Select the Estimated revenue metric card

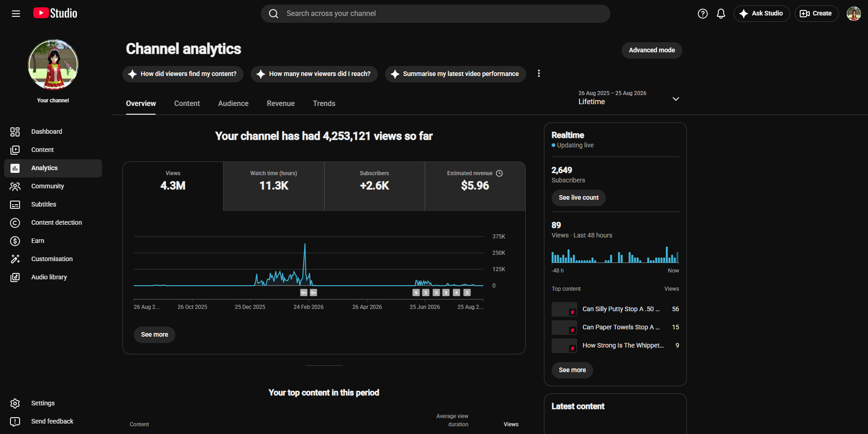click(475, 186)
